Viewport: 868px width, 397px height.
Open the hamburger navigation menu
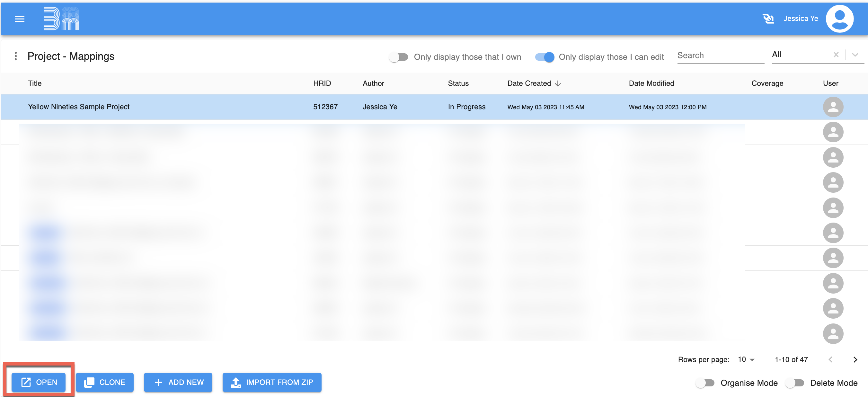pyautogui.click(x=20, y=19)
